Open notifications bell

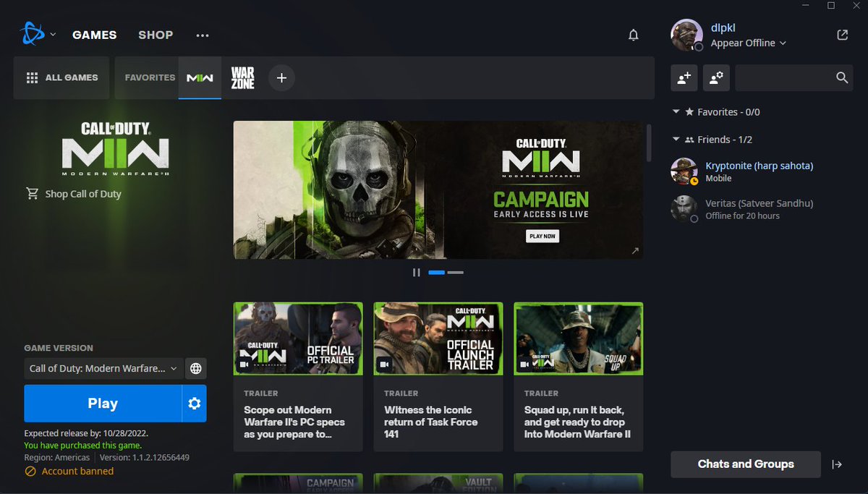click(634, 35)
